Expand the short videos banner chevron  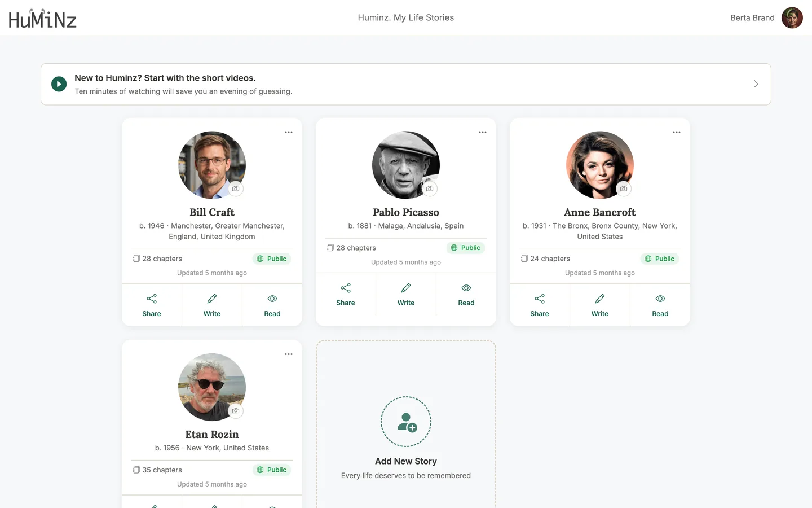[x=756, y=84]
